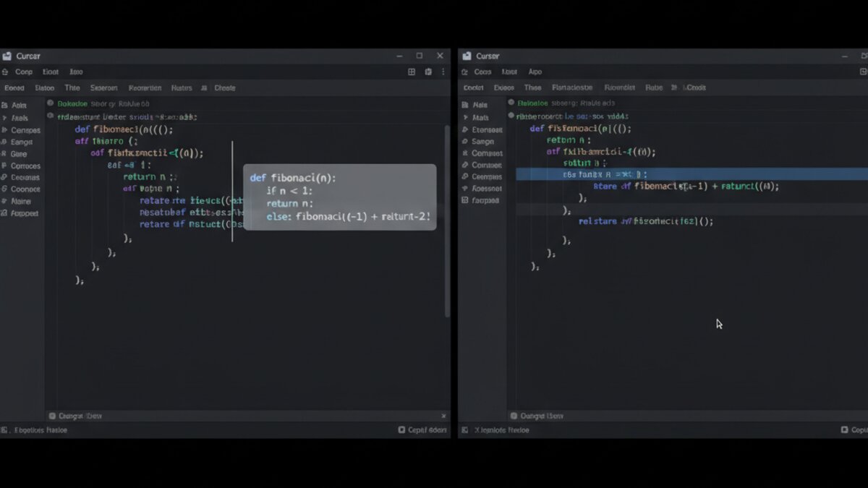Click the icon beside "Nais" in right sidebar

point(465,105)
